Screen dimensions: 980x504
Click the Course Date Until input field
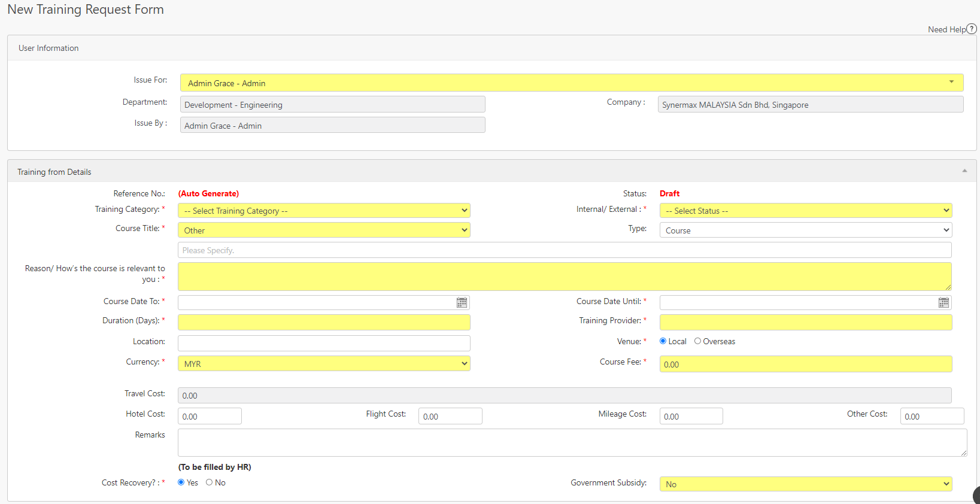coord(806,302)
